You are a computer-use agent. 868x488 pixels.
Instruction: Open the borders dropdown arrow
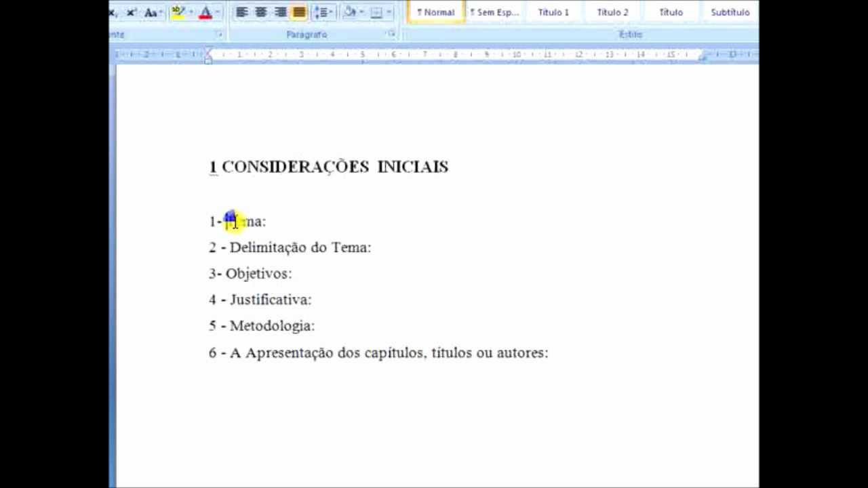tap(389, 12)
